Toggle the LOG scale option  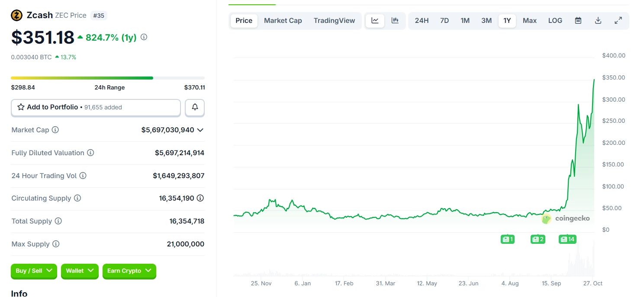[555, 21]
